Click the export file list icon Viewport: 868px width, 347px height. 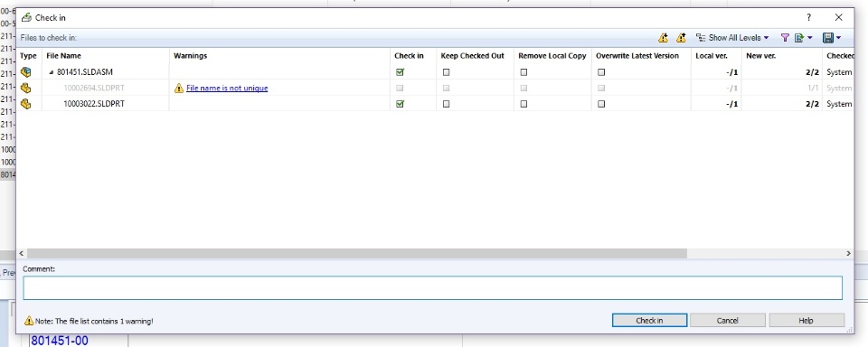coord(798,38)
